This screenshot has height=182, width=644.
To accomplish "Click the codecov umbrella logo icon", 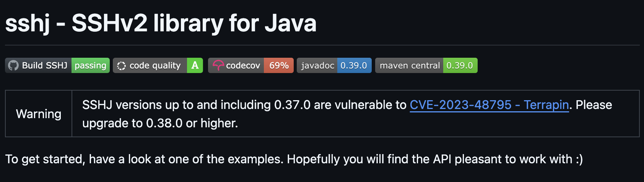I will click(218, 66).
